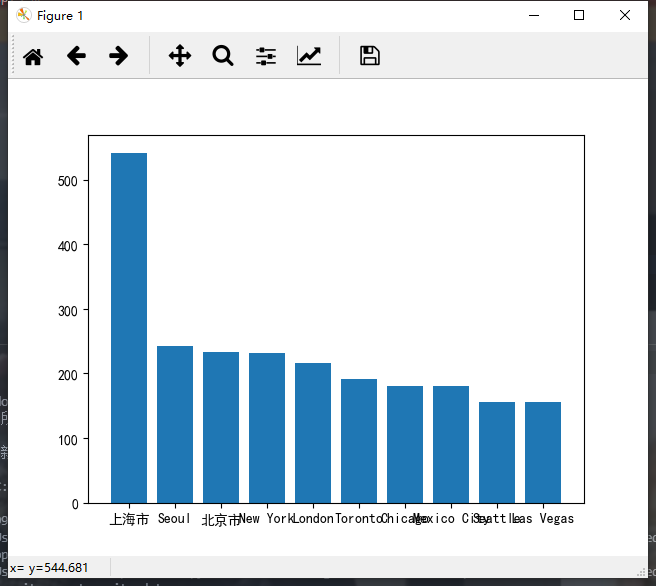This screenshot has height=586, width=656.
Task: Click the New York bar
Action: 267,428
